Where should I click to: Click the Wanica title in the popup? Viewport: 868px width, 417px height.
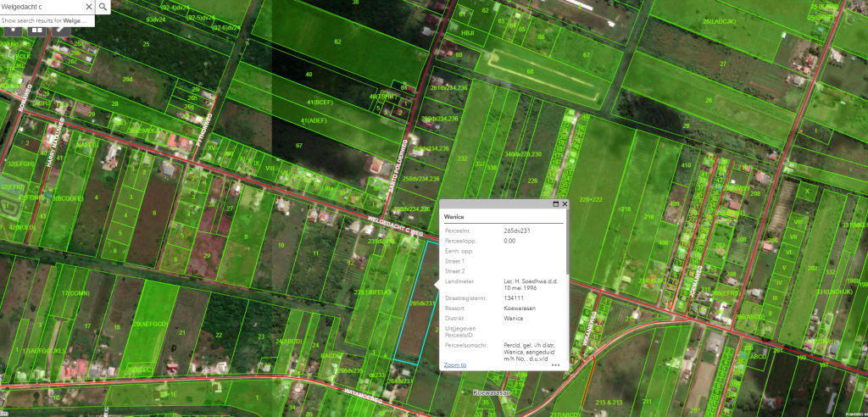click(454, 217)
